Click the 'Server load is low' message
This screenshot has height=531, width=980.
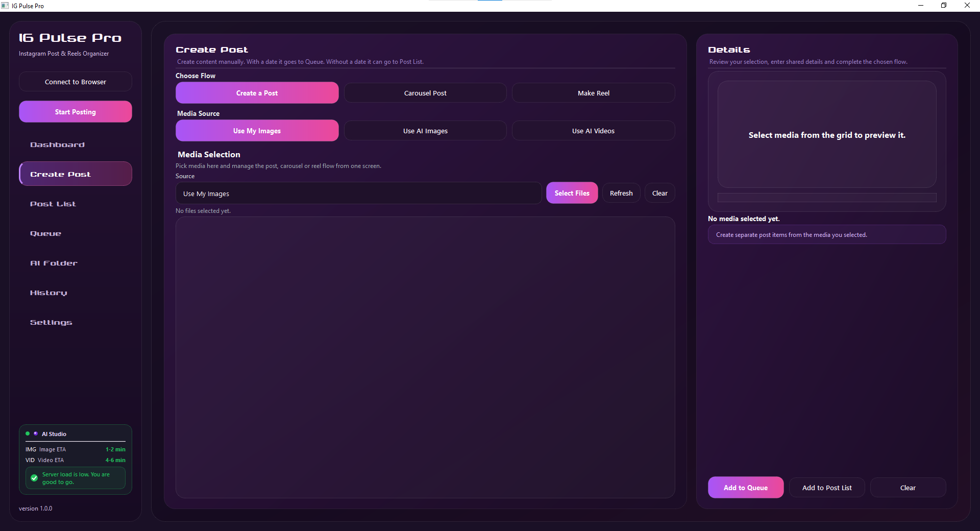[76, 478]
